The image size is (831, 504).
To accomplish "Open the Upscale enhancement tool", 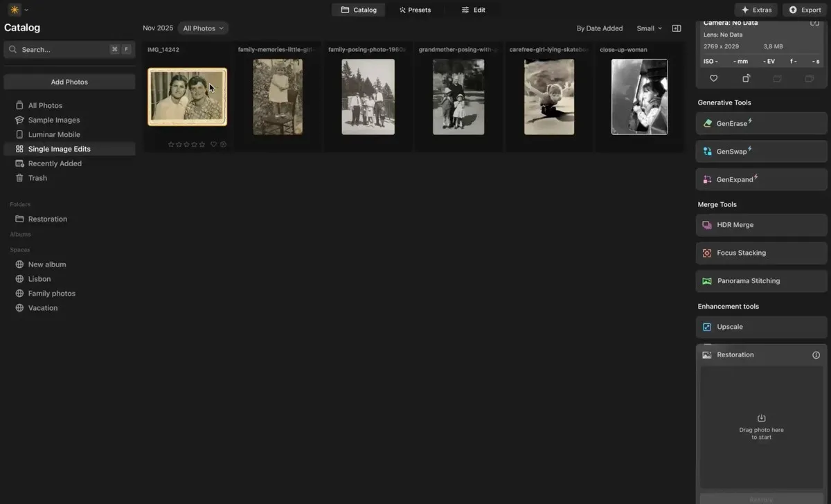I will 760,326.
